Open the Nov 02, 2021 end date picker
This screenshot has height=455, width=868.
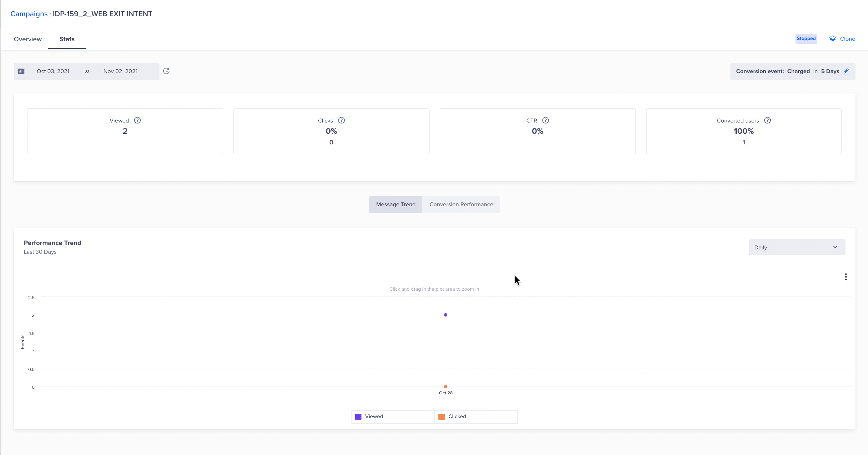[120, 71]
